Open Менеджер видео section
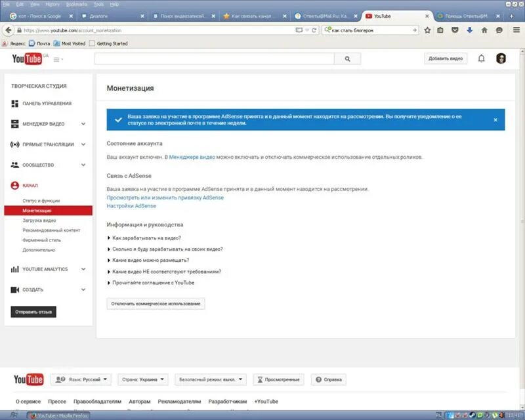Viewport: 525px width, 420px height. pos(43,124)
